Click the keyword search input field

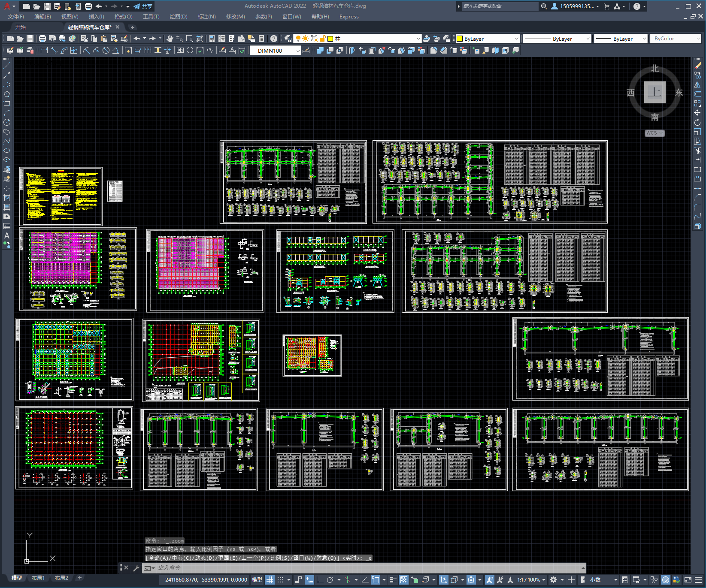pyautogui.click(x=500, y=6)
